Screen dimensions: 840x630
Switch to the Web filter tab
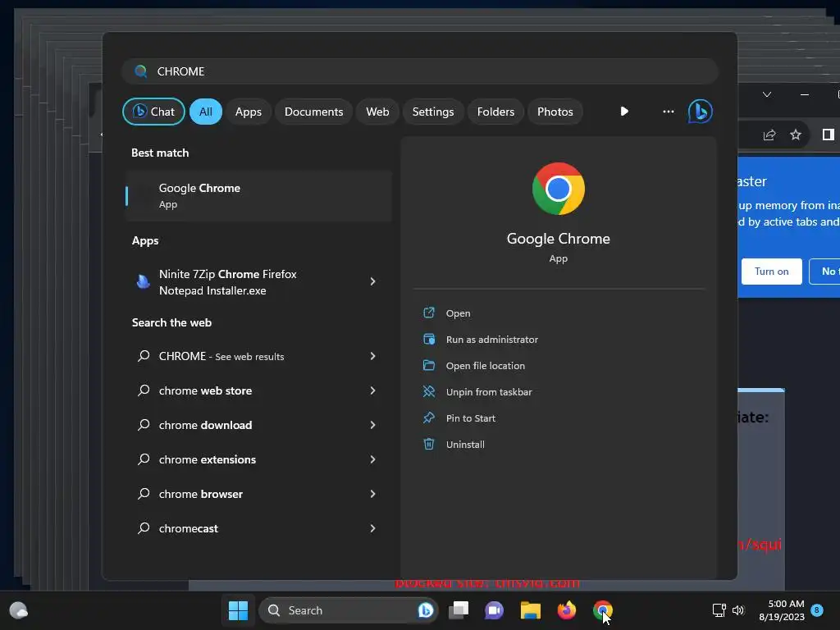[377, 112]
